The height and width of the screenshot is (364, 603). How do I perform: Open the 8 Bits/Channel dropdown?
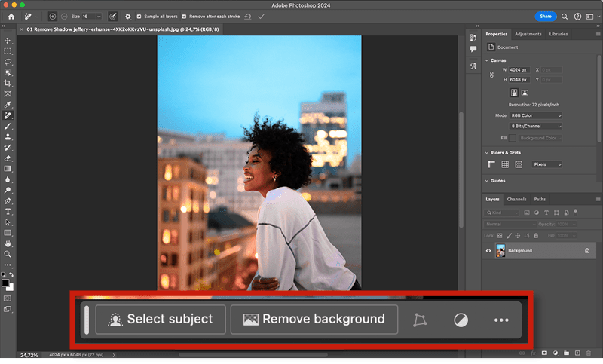pyautogui.click(x=536, y=126)
